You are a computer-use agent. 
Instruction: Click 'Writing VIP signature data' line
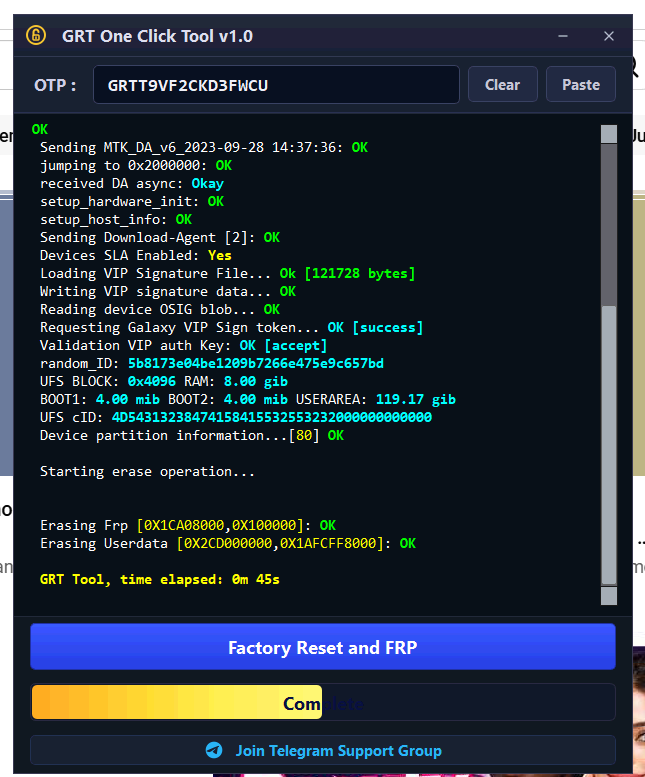tap(168, 291)
